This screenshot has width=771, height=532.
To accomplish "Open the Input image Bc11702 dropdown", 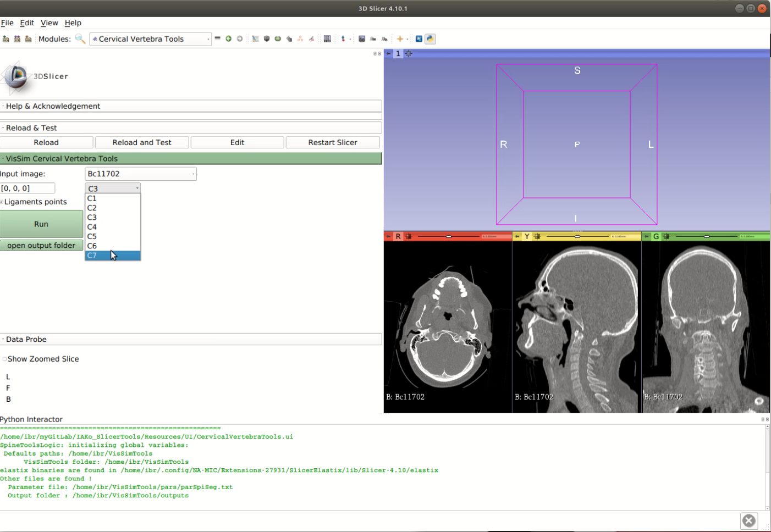I will [141, 174].
